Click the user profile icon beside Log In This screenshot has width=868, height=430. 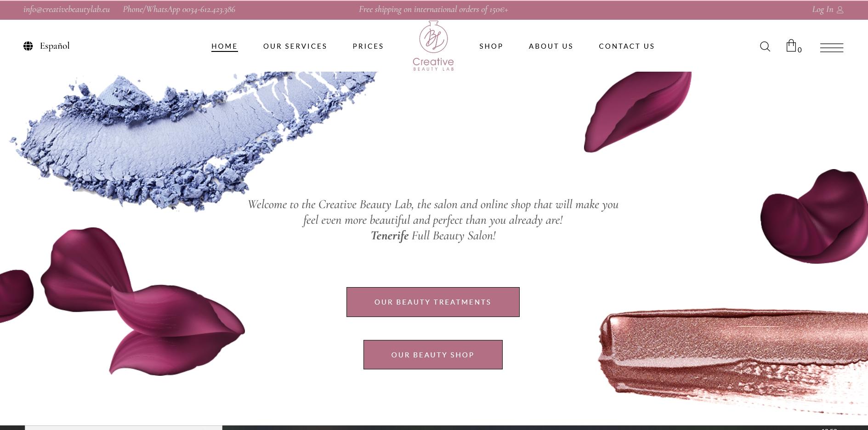coord(840,10)
